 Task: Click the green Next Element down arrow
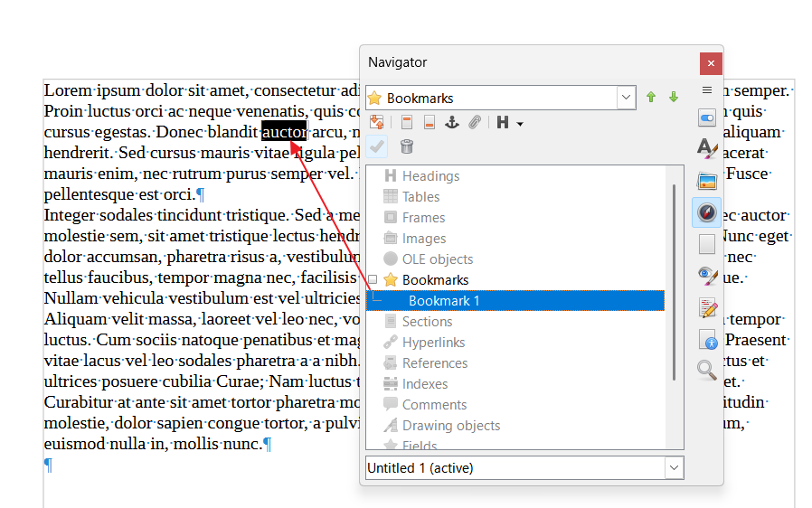[x=674, y=98]
